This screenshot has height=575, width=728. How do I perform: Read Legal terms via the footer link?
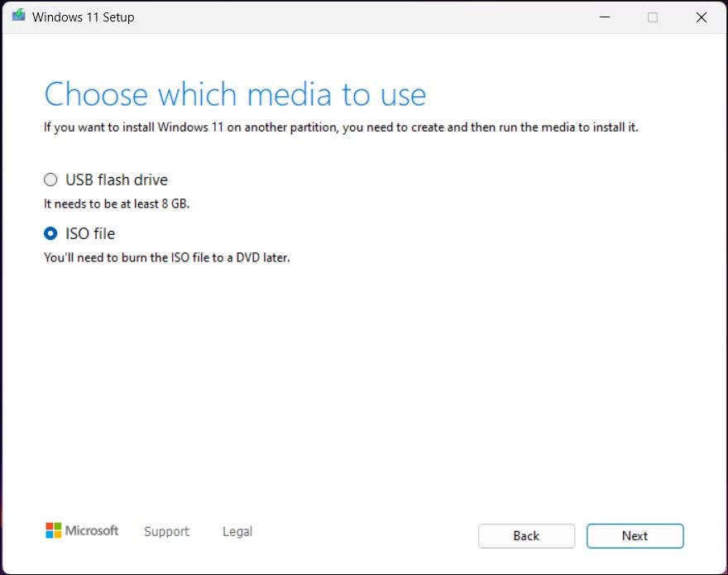(x=237, y=532)
